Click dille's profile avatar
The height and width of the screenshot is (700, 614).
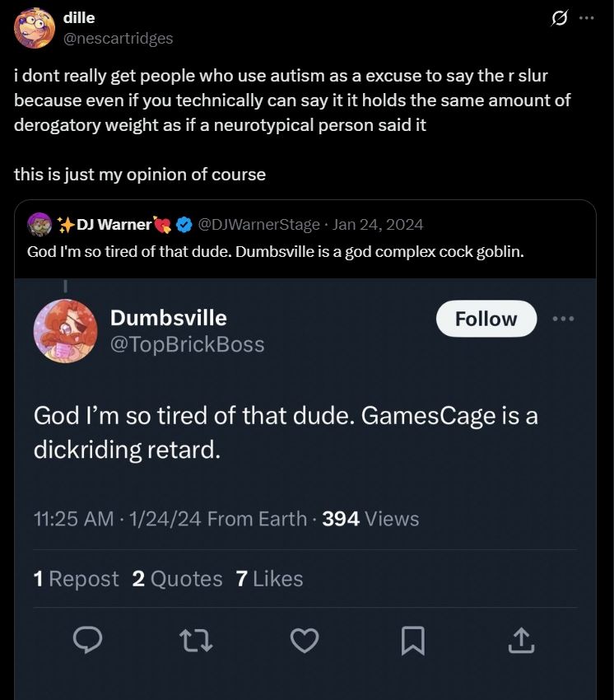[35, 28]
